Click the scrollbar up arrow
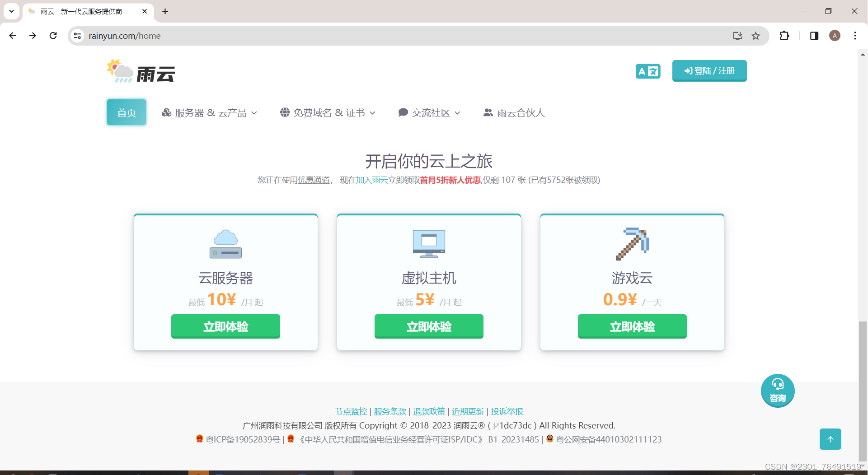The image size is (868, 475). 863,54
